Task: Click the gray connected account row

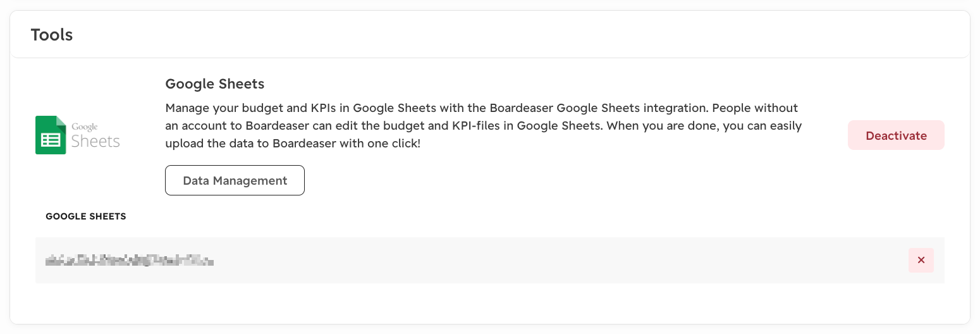Action: click(x=490, y=260)
